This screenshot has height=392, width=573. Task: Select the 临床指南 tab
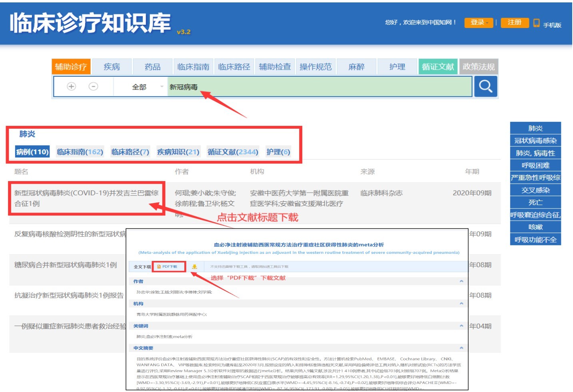[x=193, y=67]
